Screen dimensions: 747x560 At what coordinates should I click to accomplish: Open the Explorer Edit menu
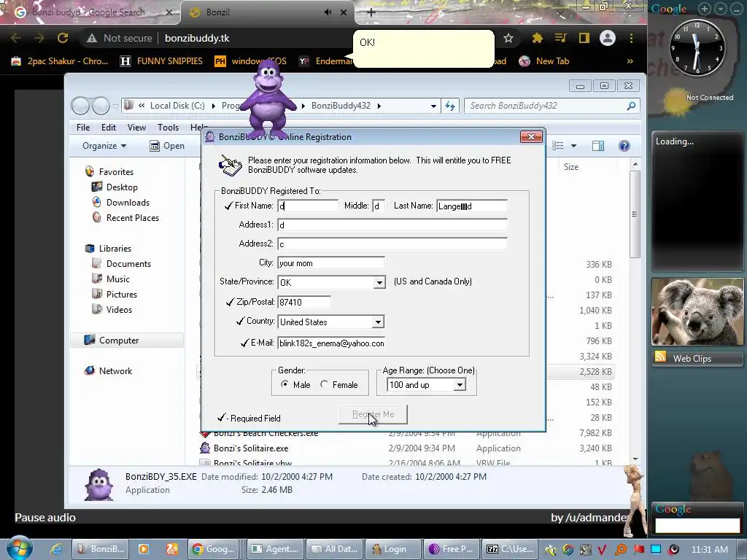click(x=108, y=127)
